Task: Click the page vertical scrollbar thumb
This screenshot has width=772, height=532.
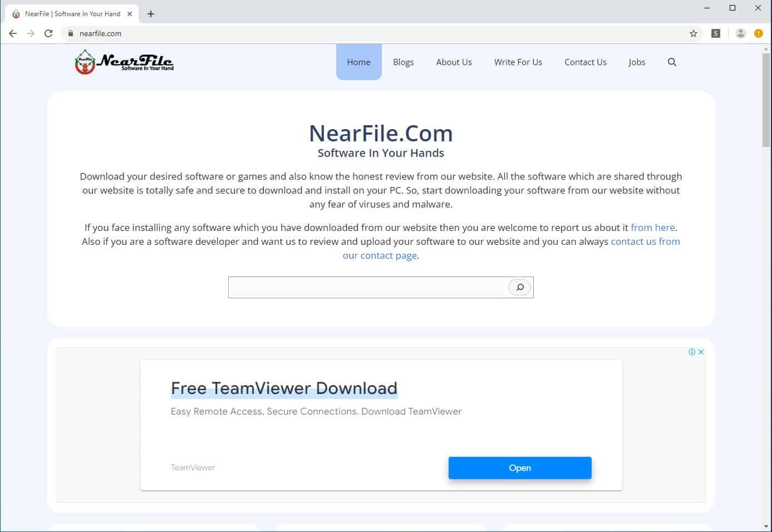Action: click(x=766, y=100)
